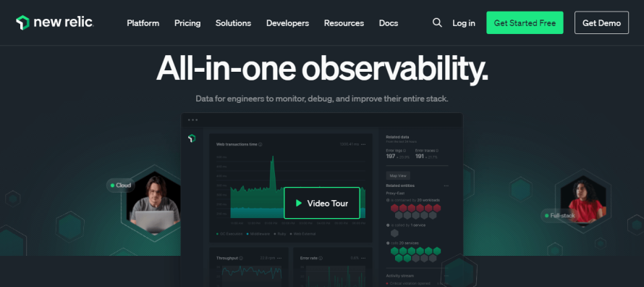
Task: Click the Full-stack label badge
Action: [559, 215]
